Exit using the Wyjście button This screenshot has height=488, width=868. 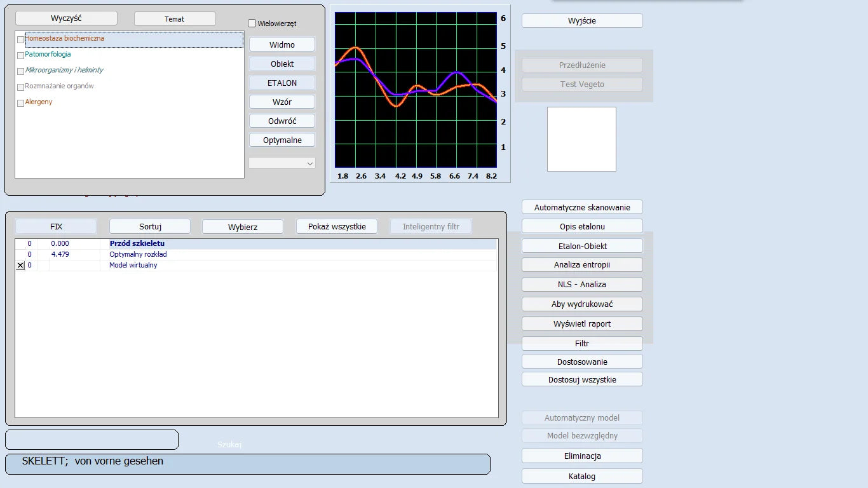tap(582, 21)
